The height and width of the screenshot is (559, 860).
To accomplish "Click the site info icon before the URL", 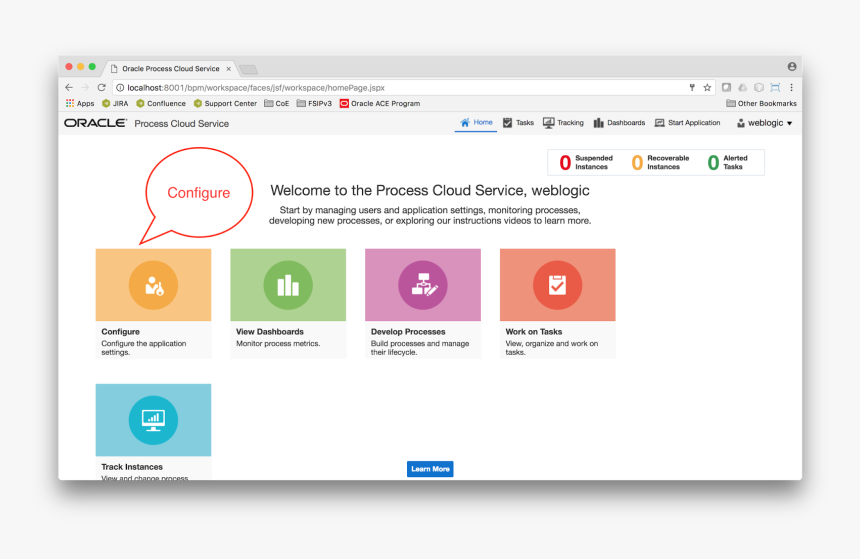I will (x=120, y=87).
